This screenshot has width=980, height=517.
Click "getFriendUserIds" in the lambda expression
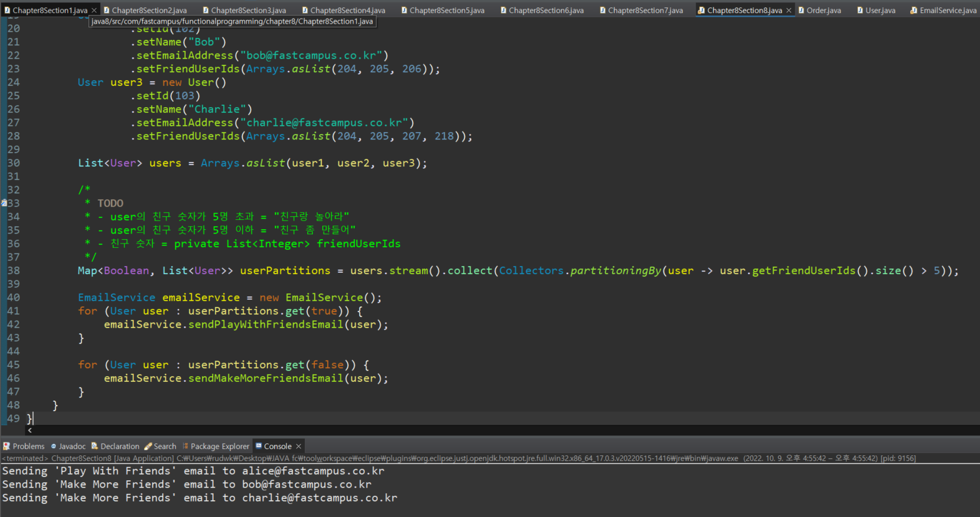(x=804, y=270)
